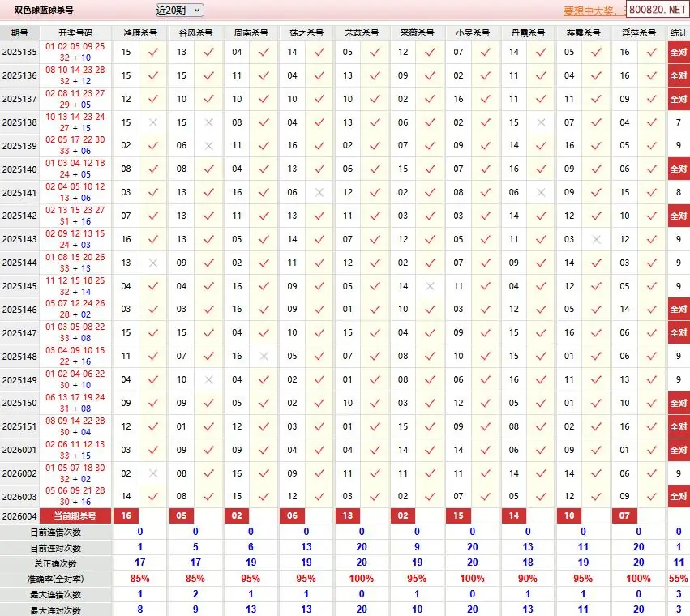Click the period number 2025140

pyautogui.click(x=19, y=169)
